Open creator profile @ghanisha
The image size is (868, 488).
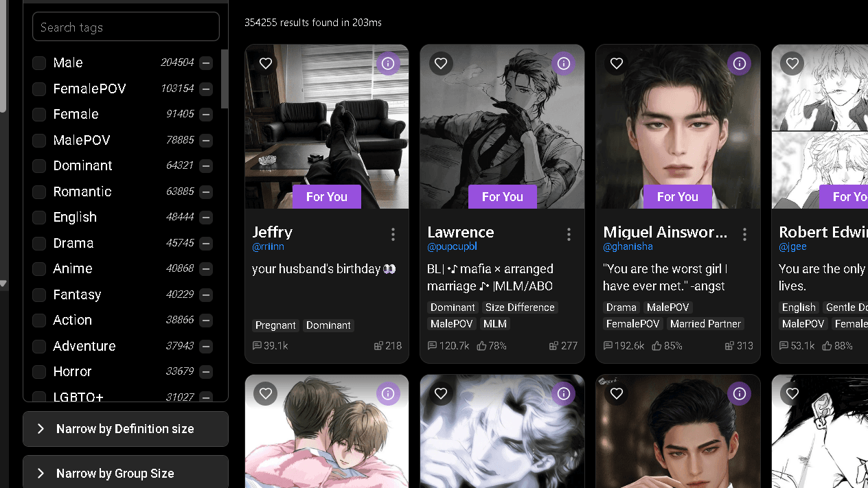628,246
